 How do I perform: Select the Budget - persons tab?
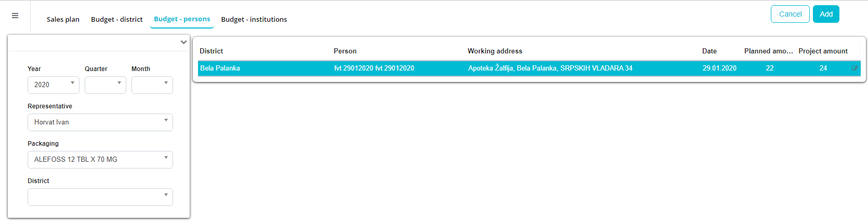[182, 19]
